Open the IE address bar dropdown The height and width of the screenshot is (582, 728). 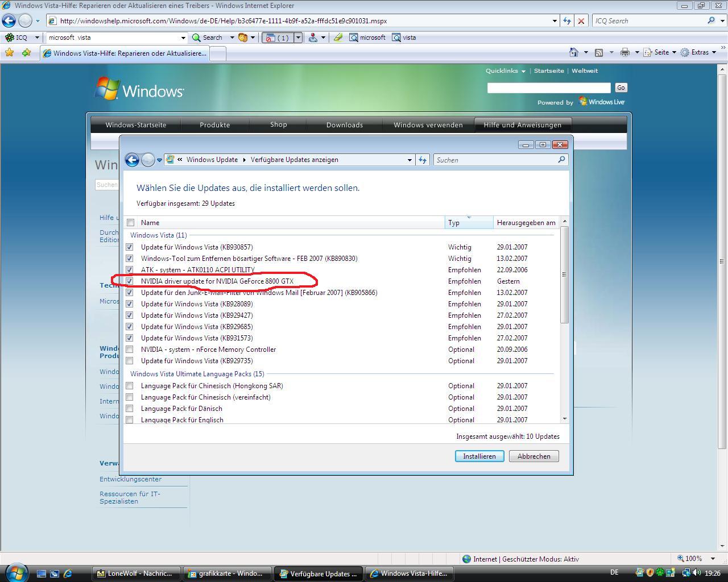pyautogui.click(x=555, y=21)
